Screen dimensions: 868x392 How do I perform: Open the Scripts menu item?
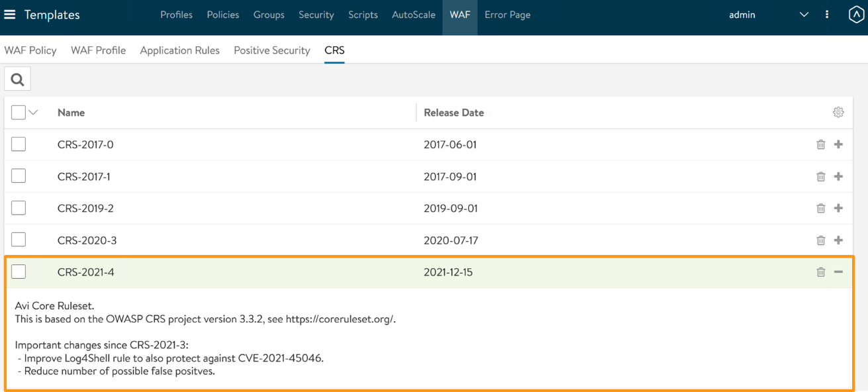363,15
